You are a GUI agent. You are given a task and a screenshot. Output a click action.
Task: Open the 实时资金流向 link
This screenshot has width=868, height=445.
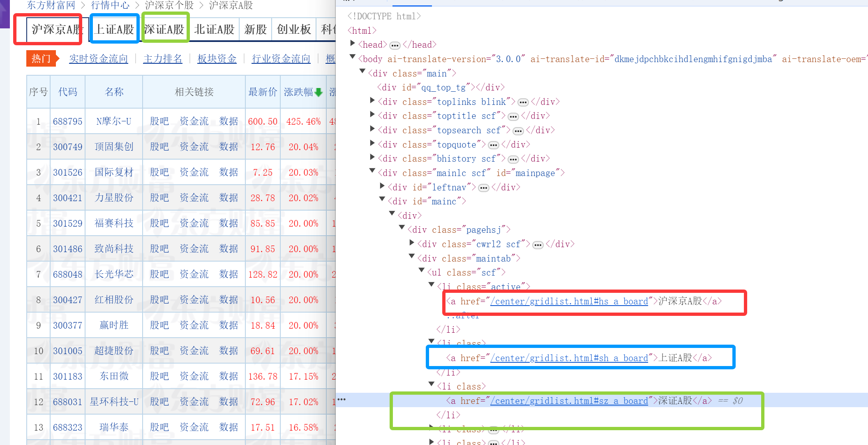(x=98, y=59)
